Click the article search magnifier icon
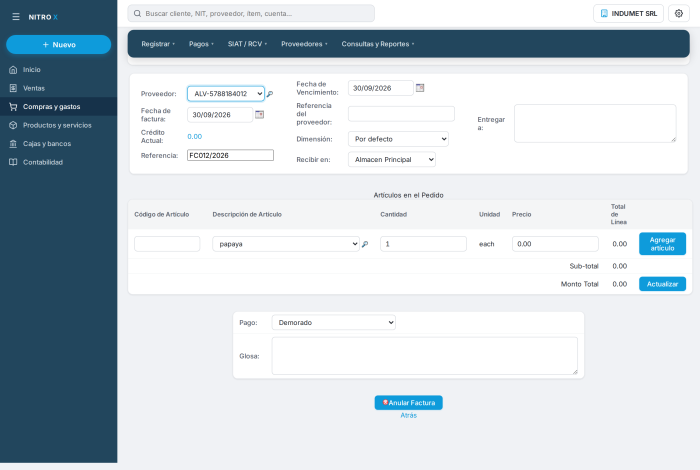 point(365,244)
